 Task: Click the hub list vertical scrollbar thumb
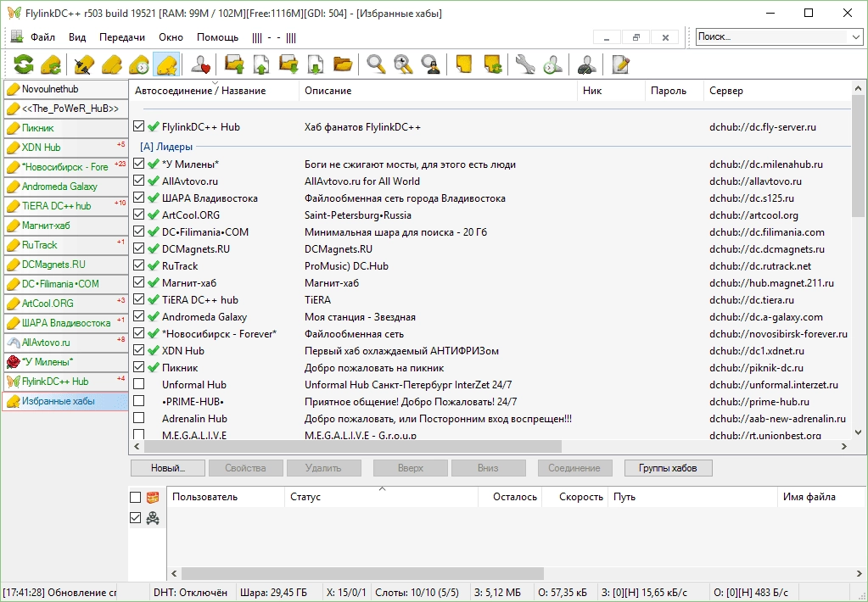click(x=858, y=157)
